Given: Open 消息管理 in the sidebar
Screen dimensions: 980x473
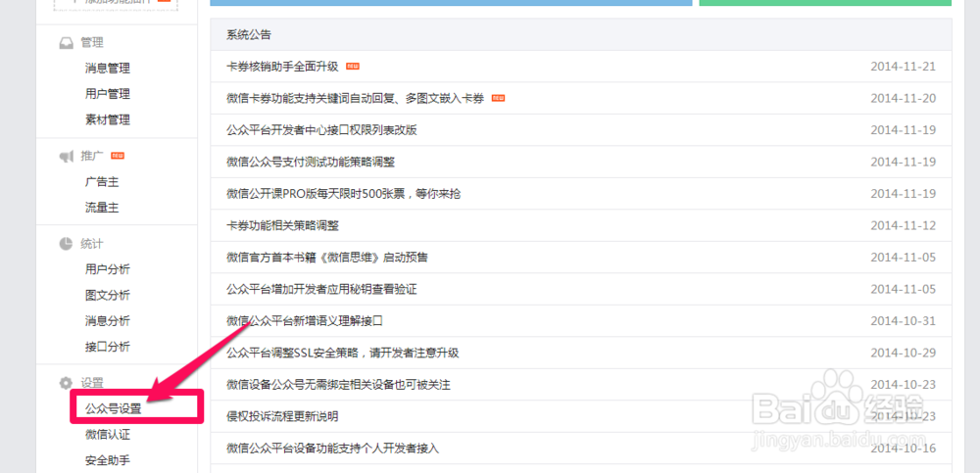Looking at the screenshot, I should pyautogui.click(x=108, y=69).
